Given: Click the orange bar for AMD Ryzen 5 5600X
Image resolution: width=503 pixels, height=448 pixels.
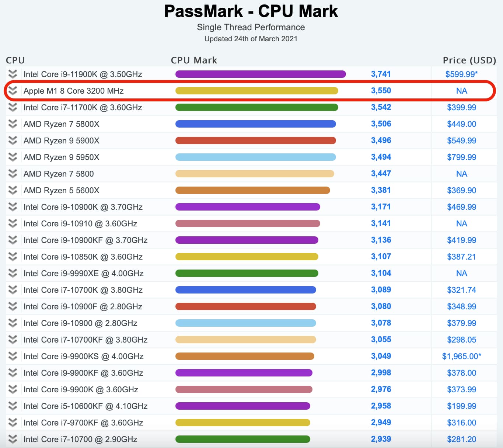Looking at the screenshot, I should (253, 190).
